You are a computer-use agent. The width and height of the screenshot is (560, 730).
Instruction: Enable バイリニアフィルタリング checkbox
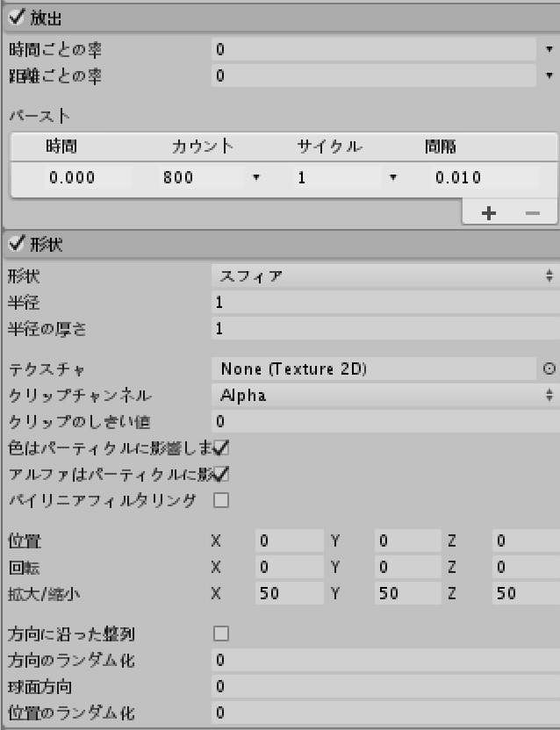221,501
